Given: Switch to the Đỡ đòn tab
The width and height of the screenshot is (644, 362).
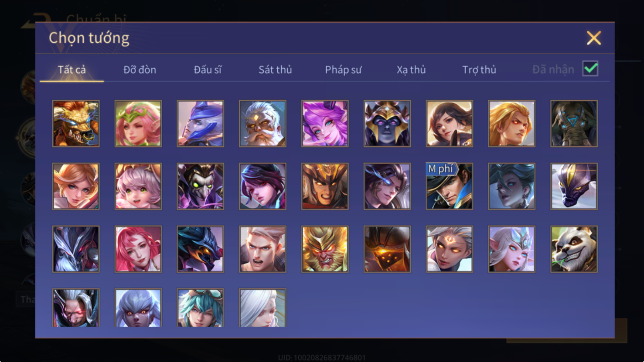Looking at the screenshot, I should click(x=140, y=70).
